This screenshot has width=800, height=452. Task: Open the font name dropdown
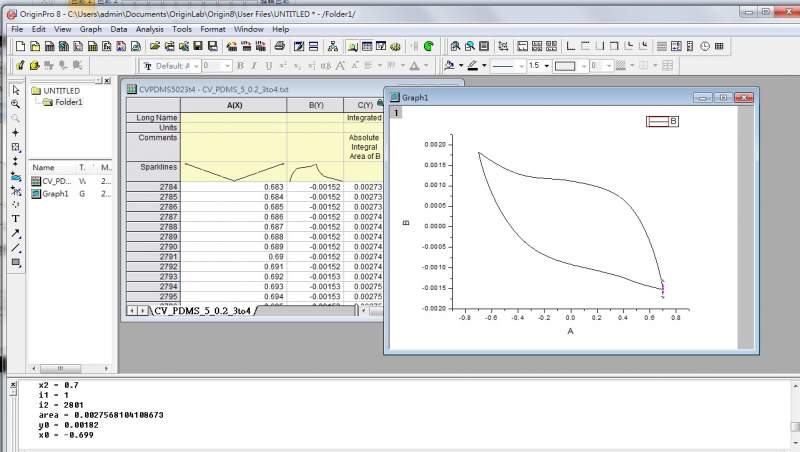tap(195, 66)
